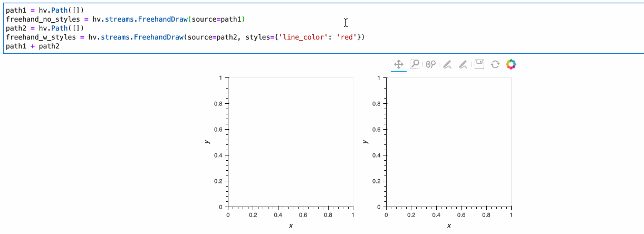644x234 pixels.
Task: Select Freehand Draw tool beside Save icon
Action: tap(463, 64)
